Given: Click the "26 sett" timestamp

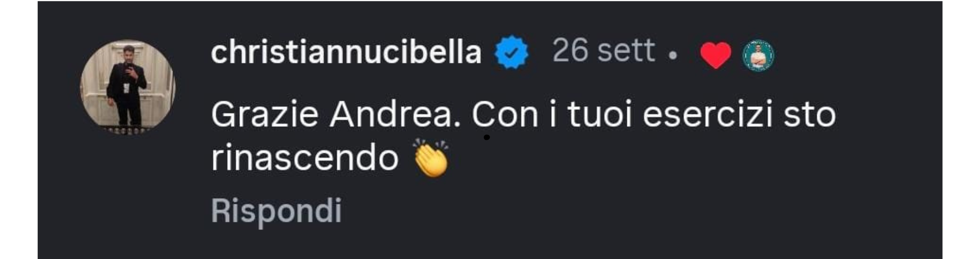Looking at the screenshot, I should (x=603, y=51).
